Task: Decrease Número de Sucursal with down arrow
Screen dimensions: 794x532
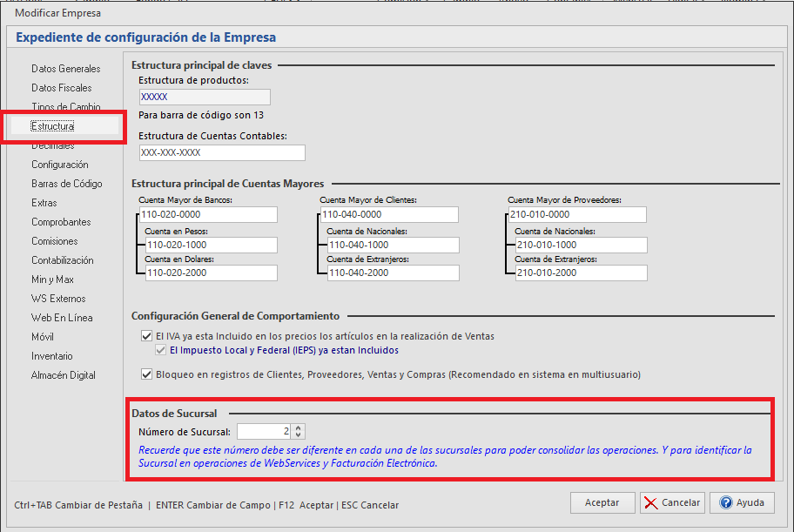Action: [299, 435]
